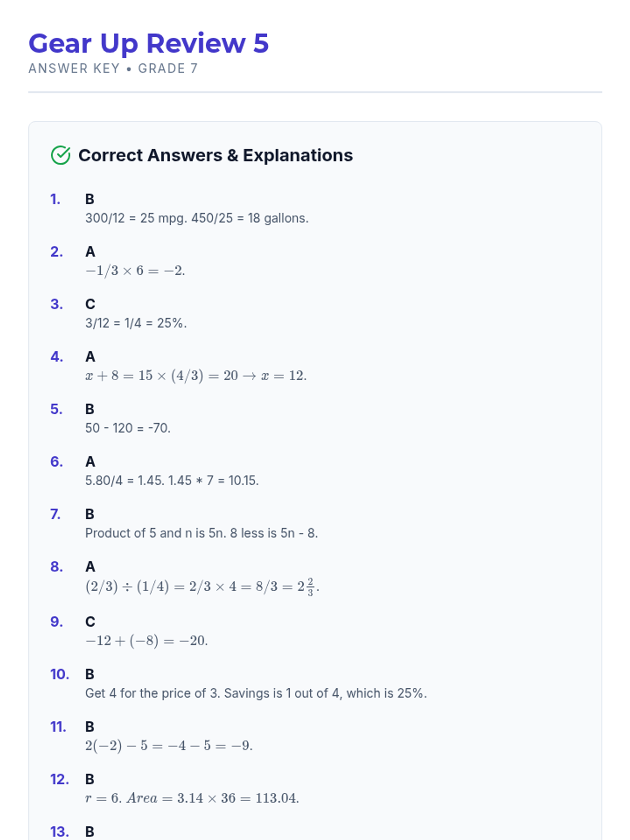Select question number 13
Screen dimensions: 630x840
[59, 832]
